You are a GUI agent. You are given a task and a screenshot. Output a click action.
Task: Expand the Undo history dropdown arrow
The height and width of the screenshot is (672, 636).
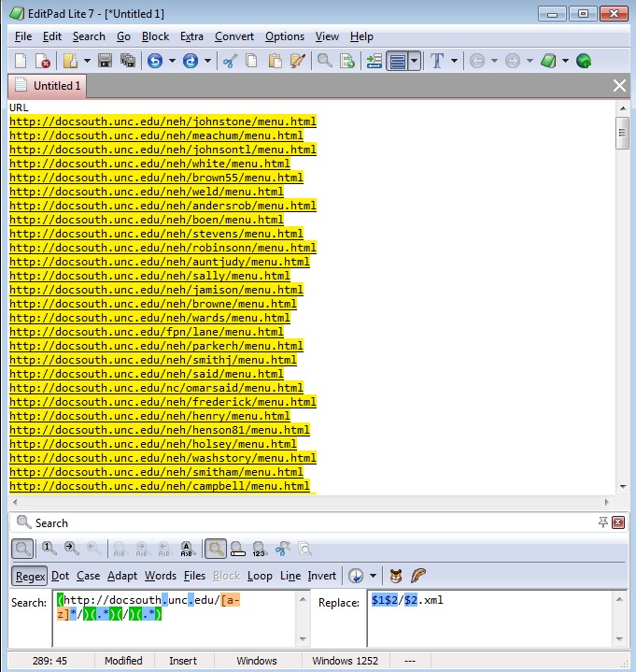tap(172, 61)
